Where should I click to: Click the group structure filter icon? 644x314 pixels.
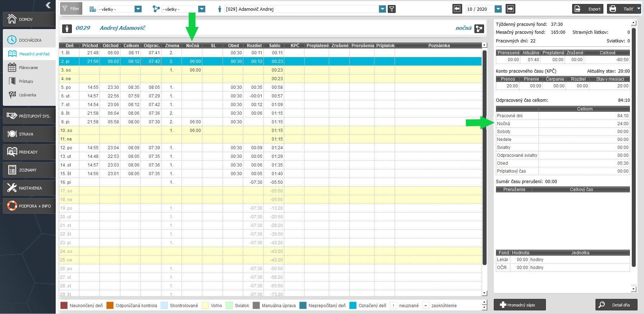[156, 9]
